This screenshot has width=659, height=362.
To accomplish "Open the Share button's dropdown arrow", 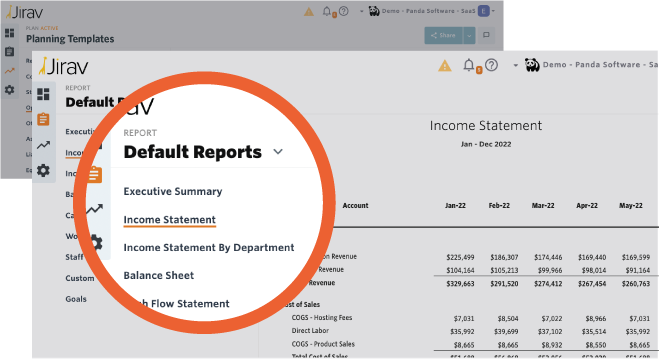I will click(x=469, y=35).
